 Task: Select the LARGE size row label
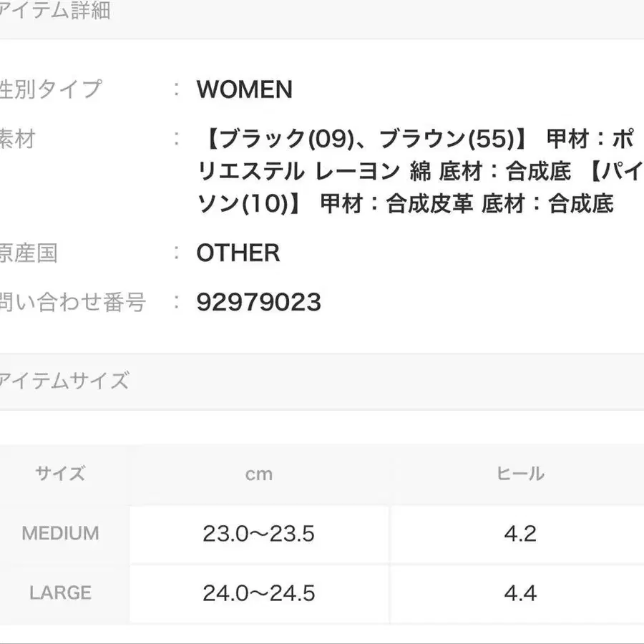[x=61, y=593]
